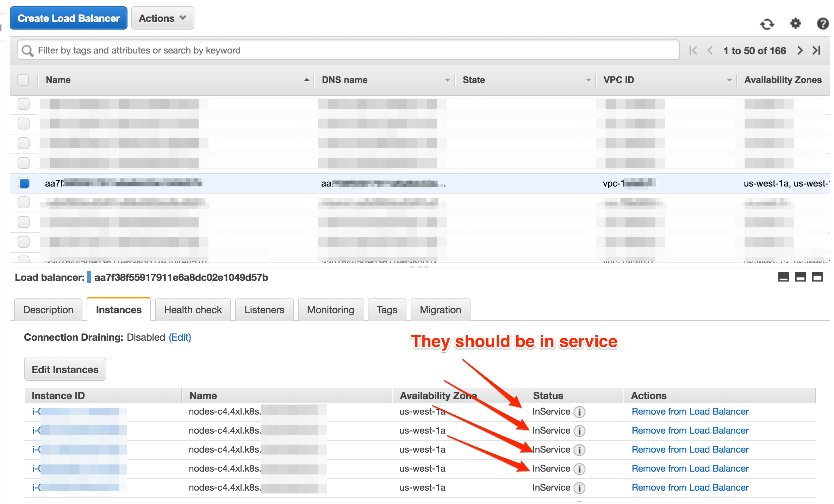Go to the next page of results
The height and width of the screenshot is (504, 834).
(800, 51)
